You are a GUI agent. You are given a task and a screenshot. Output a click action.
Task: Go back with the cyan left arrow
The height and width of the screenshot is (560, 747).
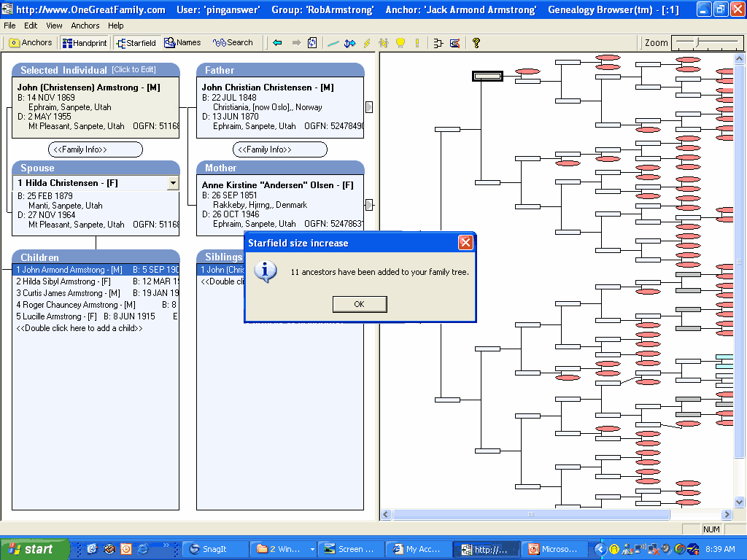(x=277, y=43)
